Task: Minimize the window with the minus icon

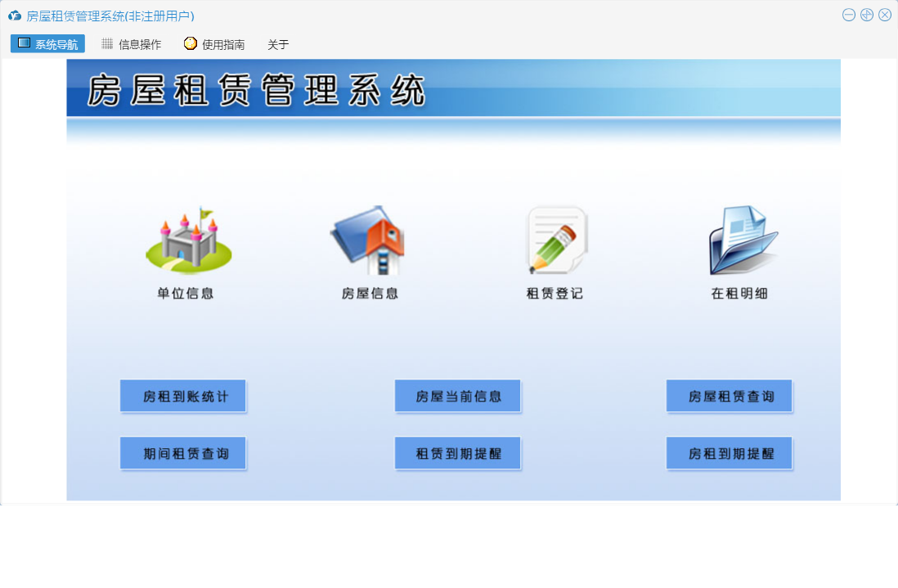Action: point(849,15)
